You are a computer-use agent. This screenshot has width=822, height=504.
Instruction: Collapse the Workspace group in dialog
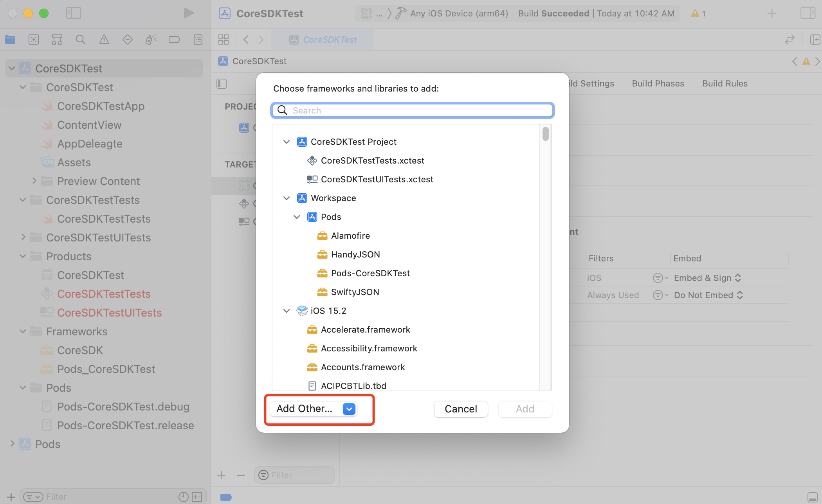tap(287, 198)
